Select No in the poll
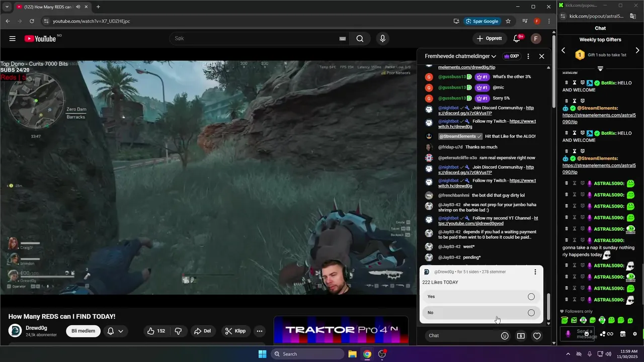The image size is (644, 362). point(481,313)
